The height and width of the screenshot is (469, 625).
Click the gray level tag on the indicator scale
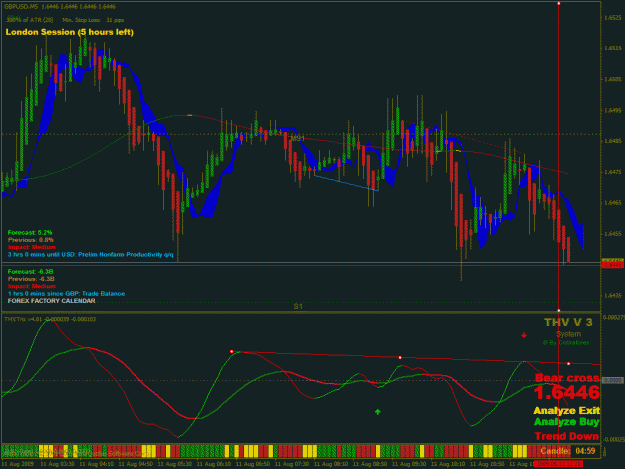click(612, 381)
